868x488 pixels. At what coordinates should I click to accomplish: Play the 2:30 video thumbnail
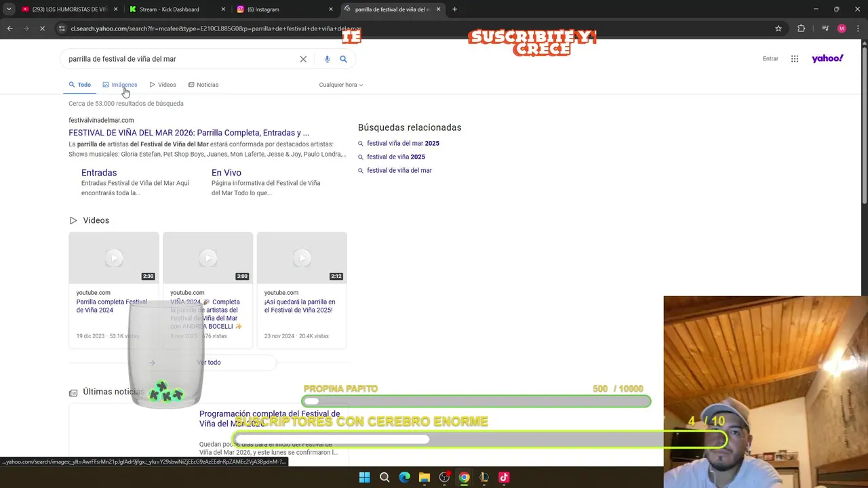114,258
